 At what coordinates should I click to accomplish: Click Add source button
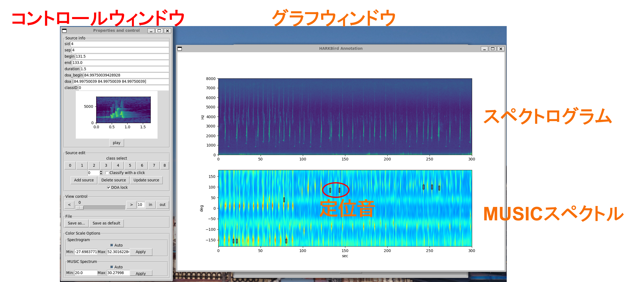point(84,180)
